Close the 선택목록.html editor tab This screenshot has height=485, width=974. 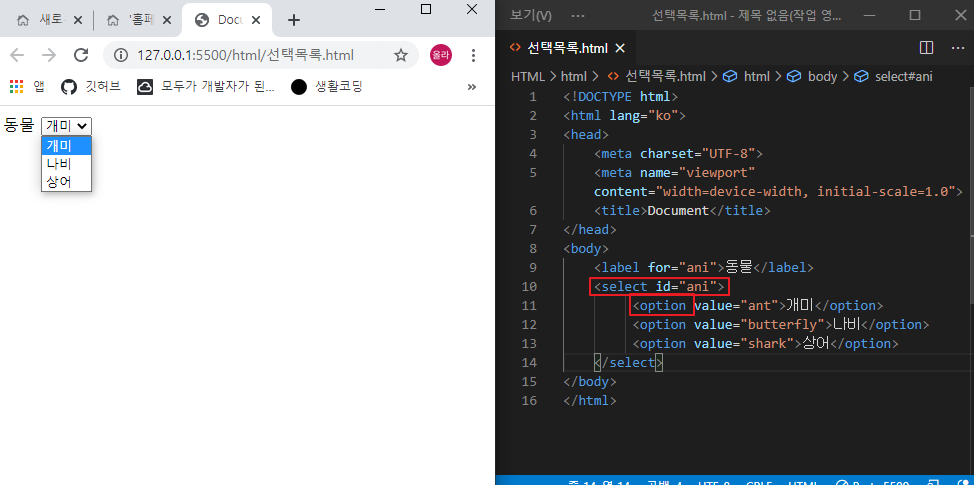(x=619, y=48)
